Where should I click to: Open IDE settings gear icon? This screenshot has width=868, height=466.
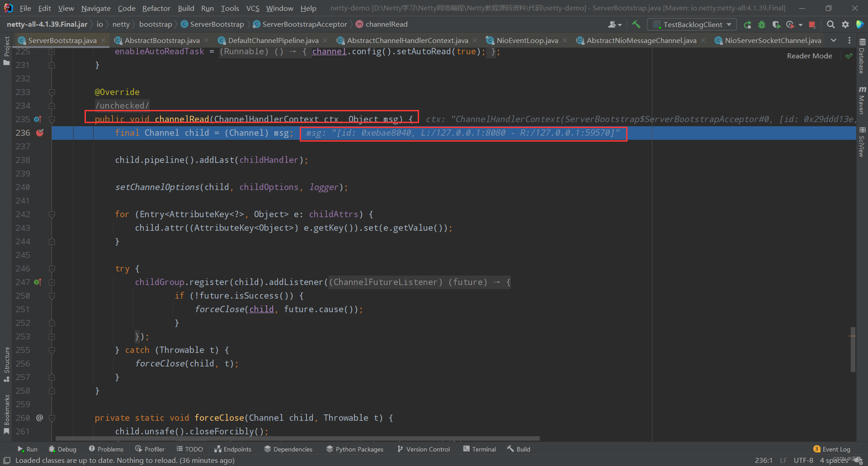[x=845, y=24]
